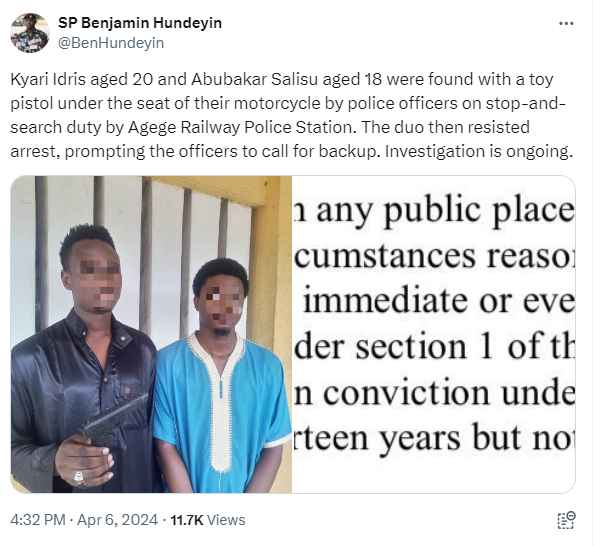Open the three-dot more options menu
The image size is (597, 546).
pos(566,24)
